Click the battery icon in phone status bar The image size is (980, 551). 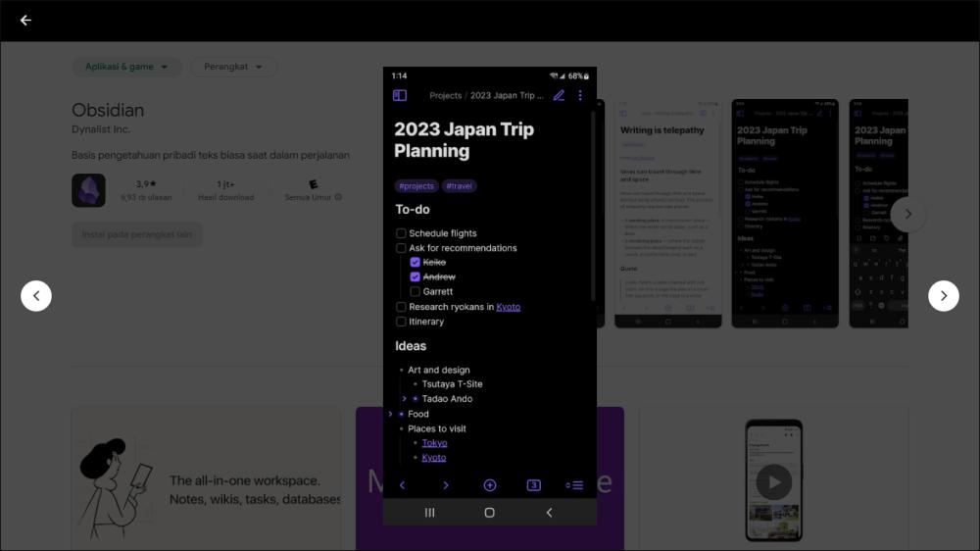coord(586,76)
